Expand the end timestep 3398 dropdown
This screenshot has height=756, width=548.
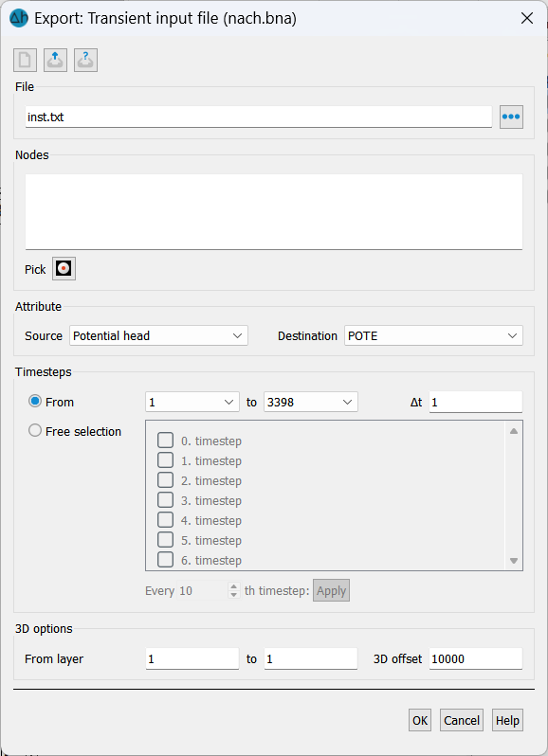[x=311, y=402]
